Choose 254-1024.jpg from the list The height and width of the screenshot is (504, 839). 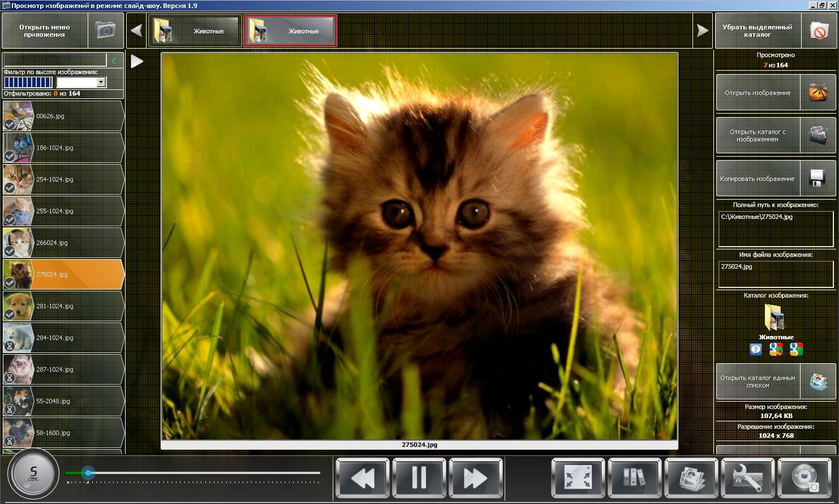(63, 179)
